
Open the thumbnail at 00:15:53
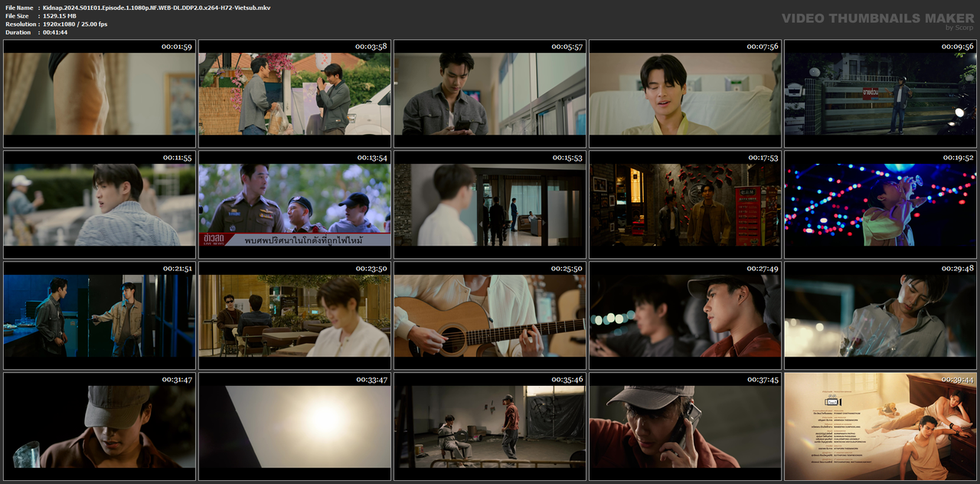[x=490, y=204]
